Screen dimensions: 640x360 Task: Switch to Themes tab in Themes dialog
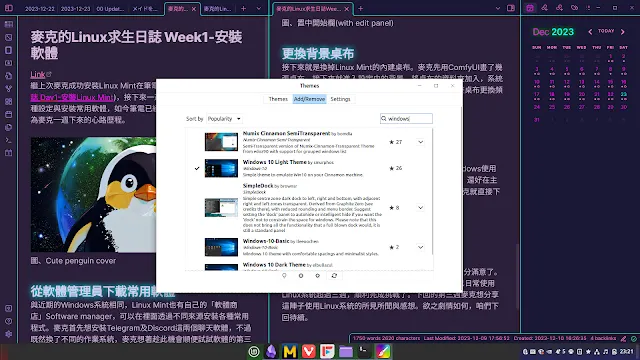coord(278,99)
